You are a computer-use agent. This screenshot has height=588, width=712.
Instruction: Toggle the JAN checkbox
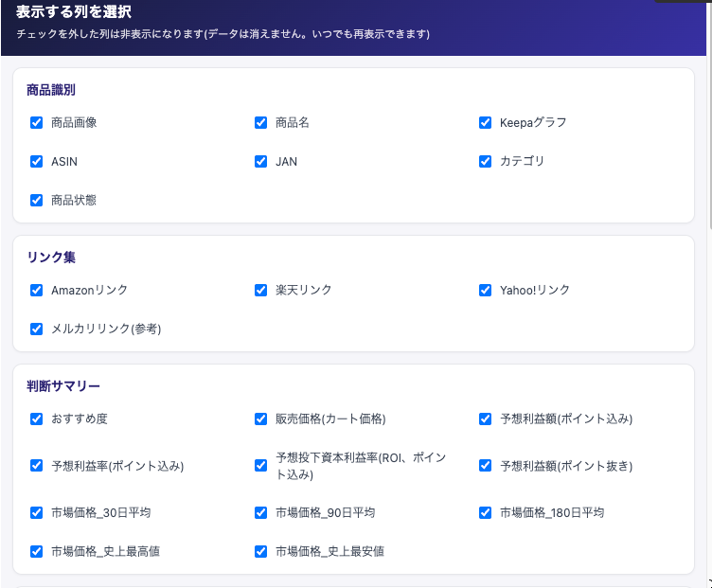260,161
